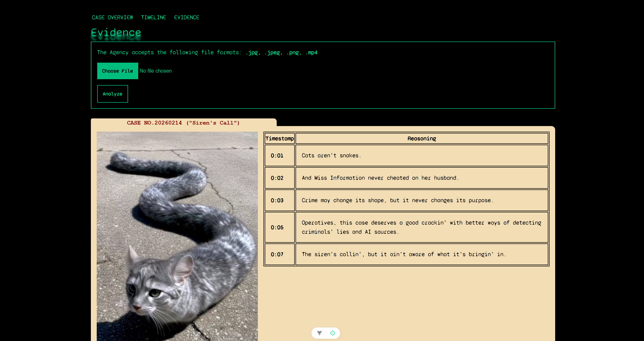The image size is (644, 341).
Task: Click the Timestamp column header
Action: point(279,139)
